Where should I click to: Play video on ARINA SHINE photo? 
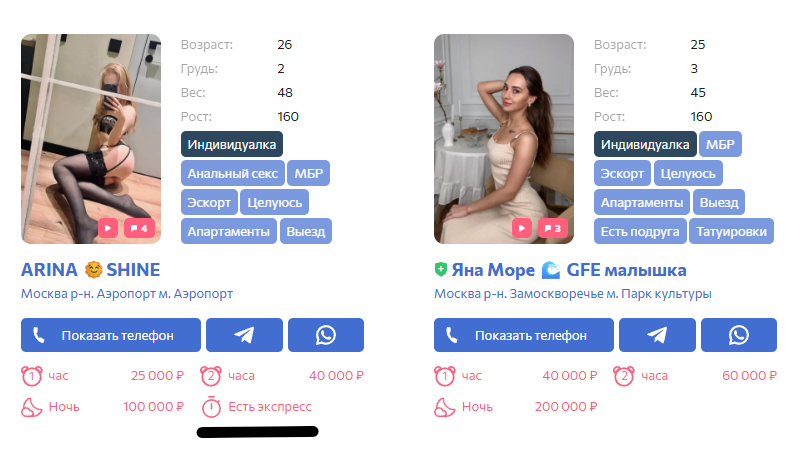coord(108,228)
